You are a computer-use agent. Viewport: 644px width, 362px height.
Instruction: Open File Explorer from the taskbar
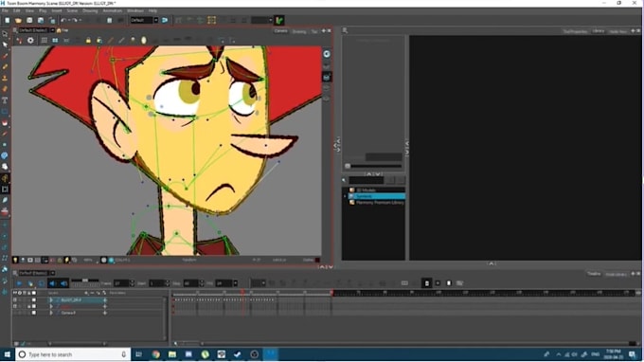tap(172, 354)
